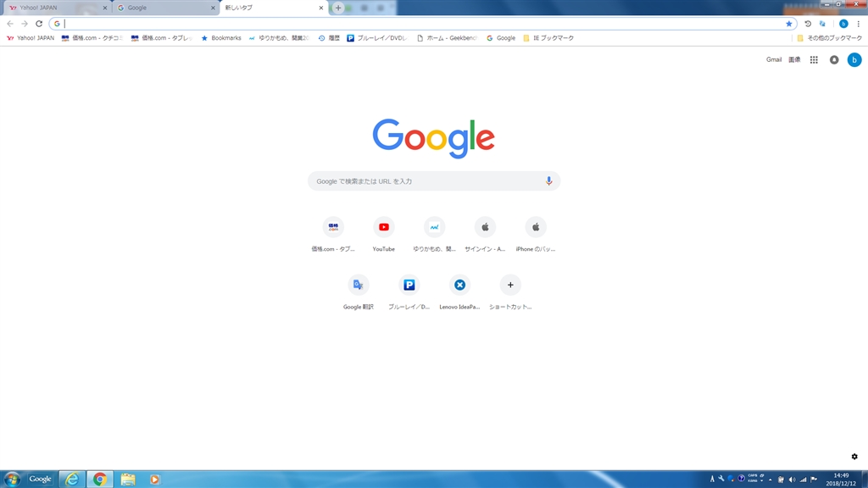Close the 新しいタブ tab
868x488 pixels.
[x=320, y=8]
